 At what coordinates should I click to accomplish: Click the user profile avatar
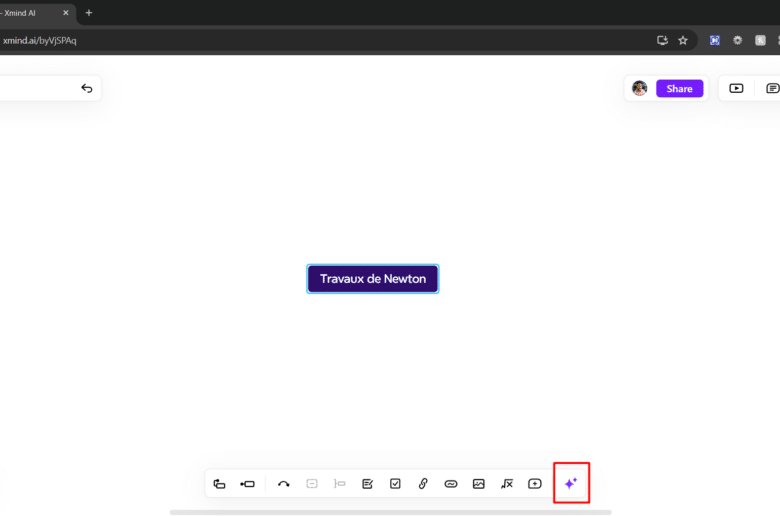[640, 88]
